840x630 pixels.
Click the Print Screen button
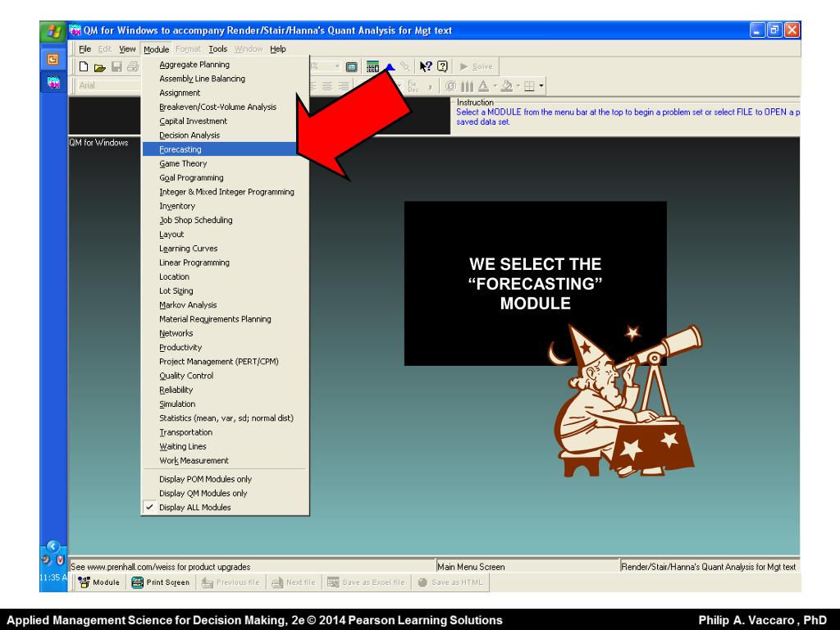(x=161, y=582)
